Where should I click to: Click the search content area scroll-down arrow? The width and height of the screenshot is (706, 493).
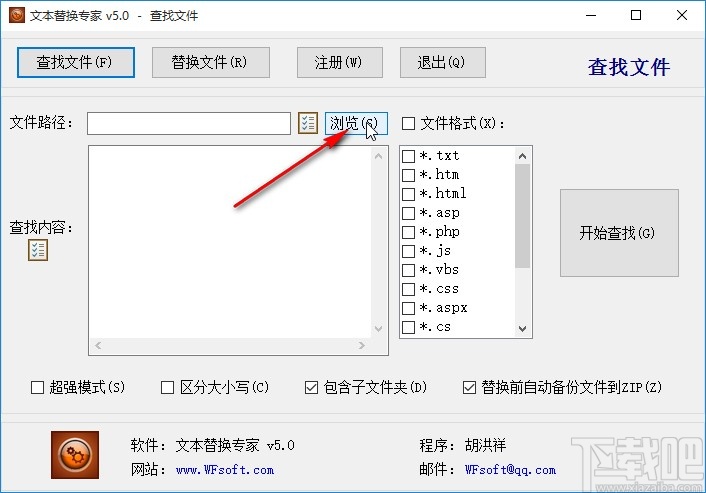click(379, 329)
